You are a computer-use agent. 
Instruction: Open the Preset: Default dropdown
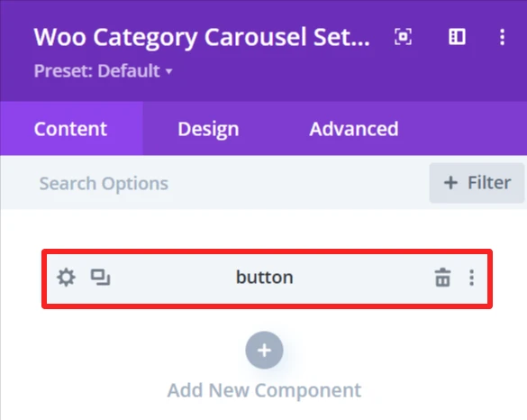[x=104, y=71]
